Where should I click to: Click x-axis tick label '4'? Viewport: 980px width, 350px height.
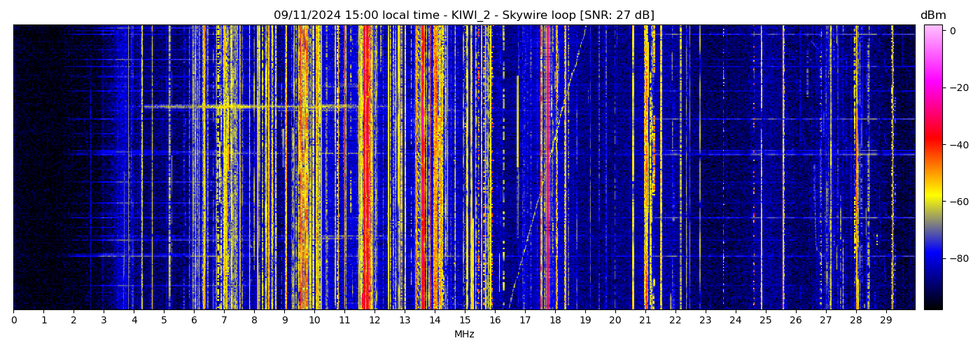pos(134,321)
